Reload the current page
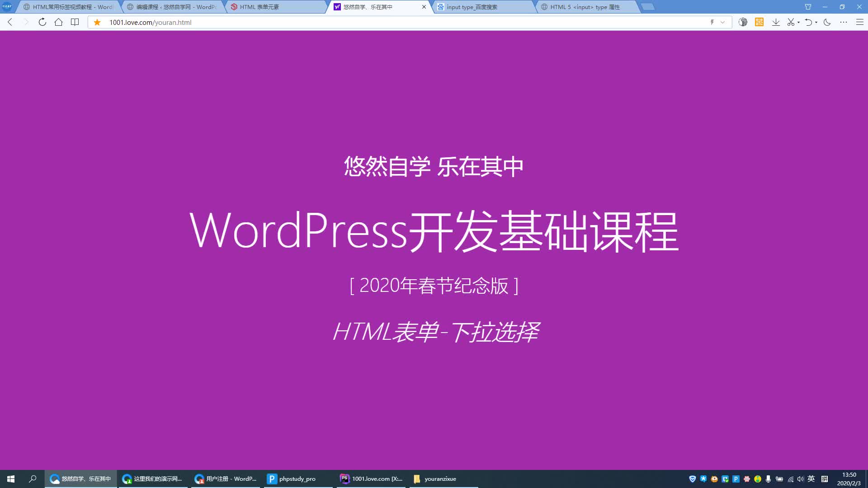The height and width of the screenshot is (488, 868). tap(42, 22)
